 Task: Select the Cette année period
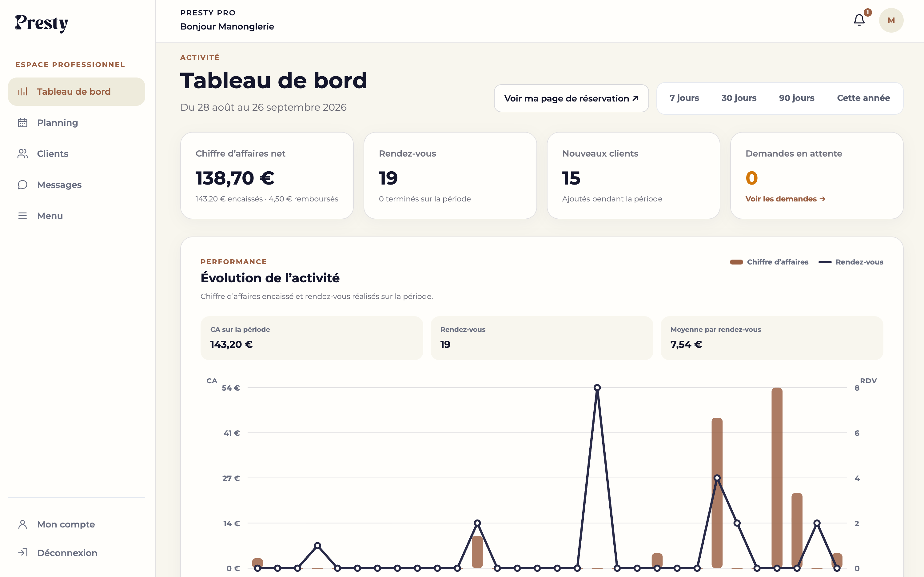[863, 98]
